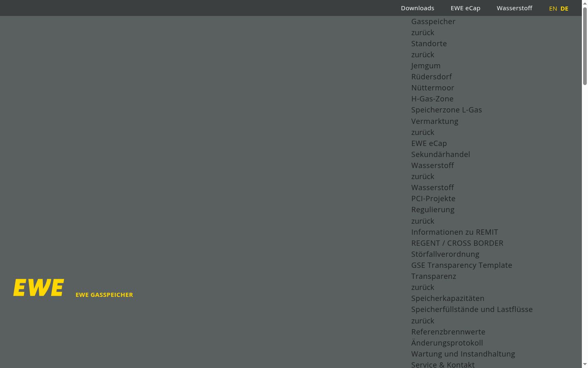Open EWE eCap in the top bar
The height and width of the screenshot is (368, 588).
point(465,8)
